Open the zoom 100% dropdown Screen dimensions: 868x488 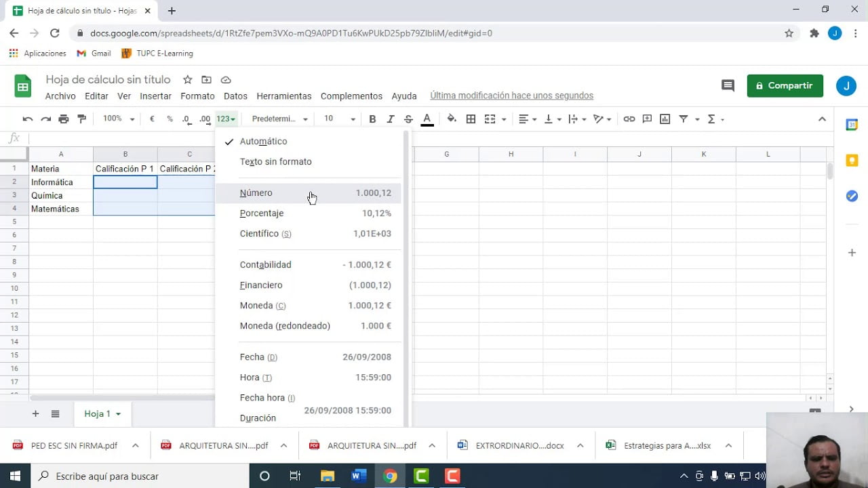pos(117,119)
